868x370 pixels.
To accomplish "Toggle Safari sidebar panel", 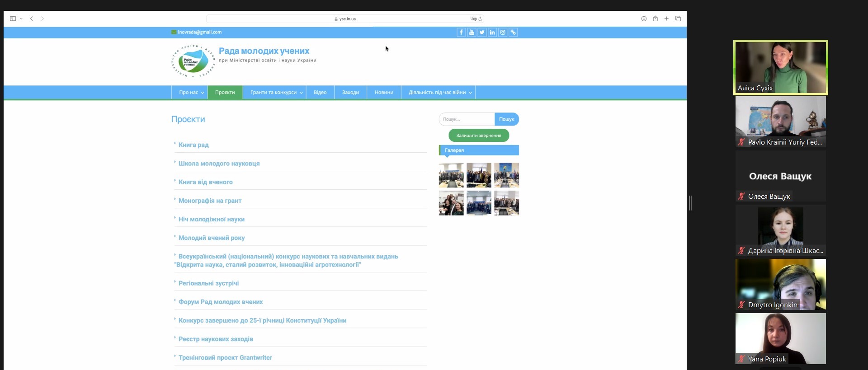I will click(x=13, y=19).
